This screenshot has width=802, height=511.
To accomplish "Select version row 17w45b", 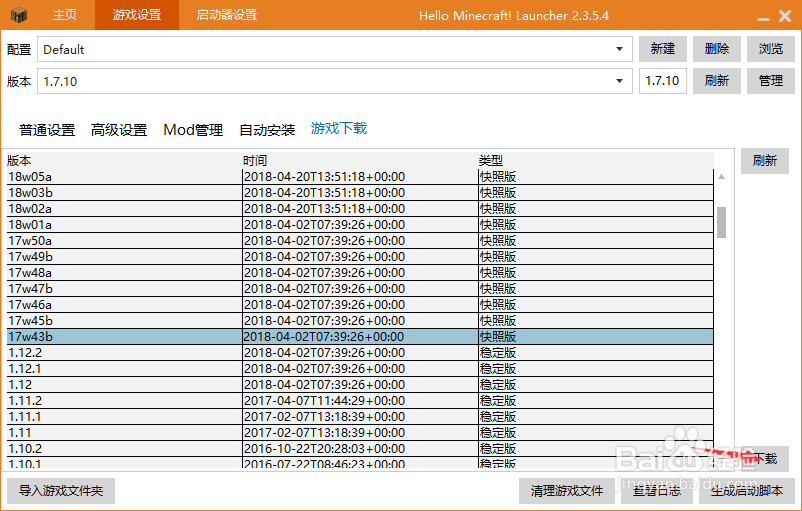I will (360, 321).
